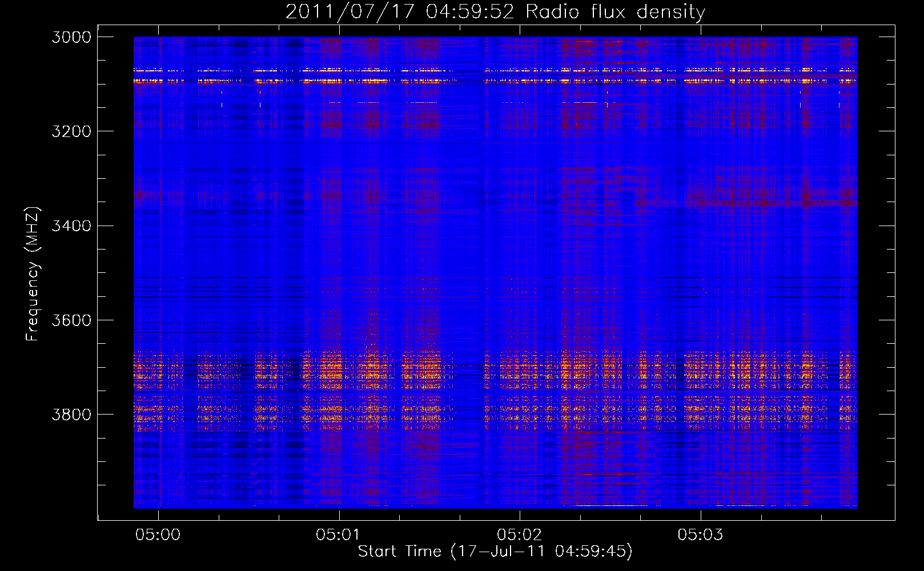Click the plot title '2011/07/17 04:59:52 Radio flux density'

point(495,11)
